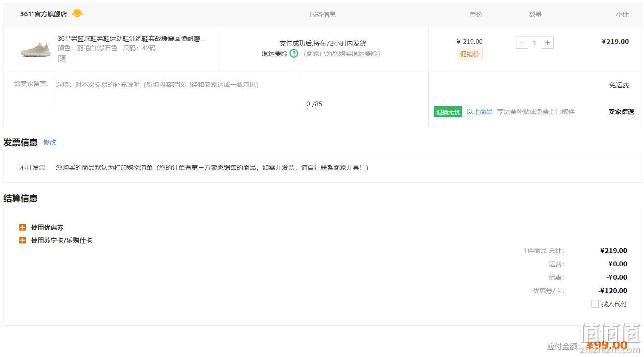
Task: Click the 单价 column header
Action: click(476, 14)
